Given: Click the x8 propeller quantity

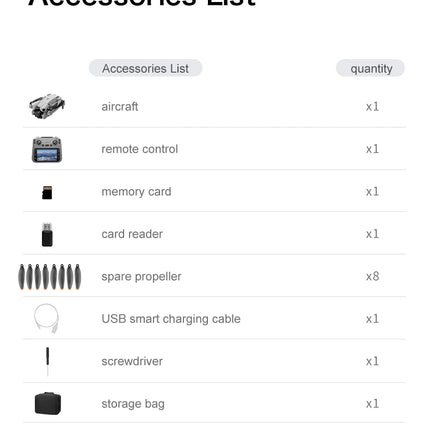Looking at the screenshot, I should click(372, 276).
